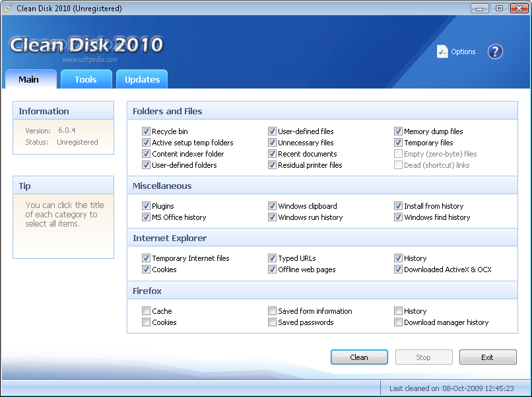Minimize the Clean Disk 2010 window
Image resolution: width=532 pixels, height=397 pixels.
[479, 8]
